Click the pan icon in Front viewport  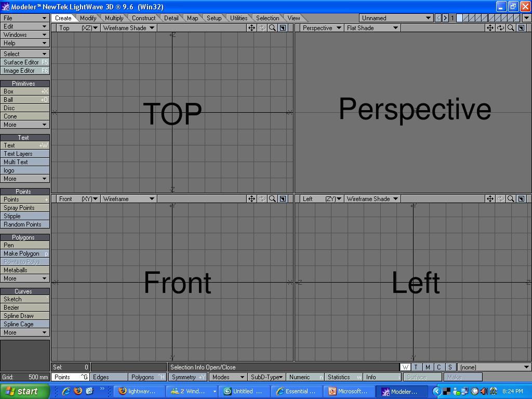coord(251,199)
